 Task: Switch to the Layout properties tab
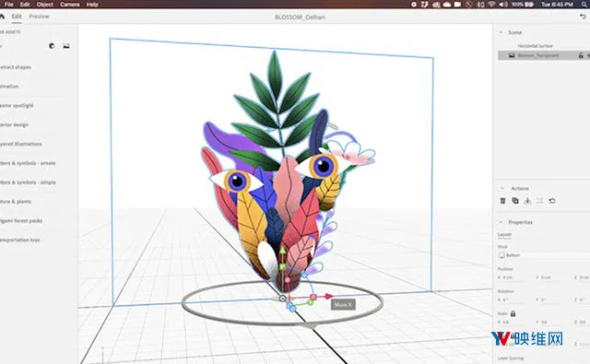point(504,235)
